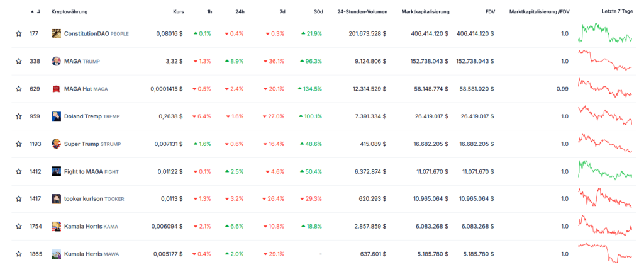Sort the table by 7d change

pyautogui.click(x=282, y=12)
